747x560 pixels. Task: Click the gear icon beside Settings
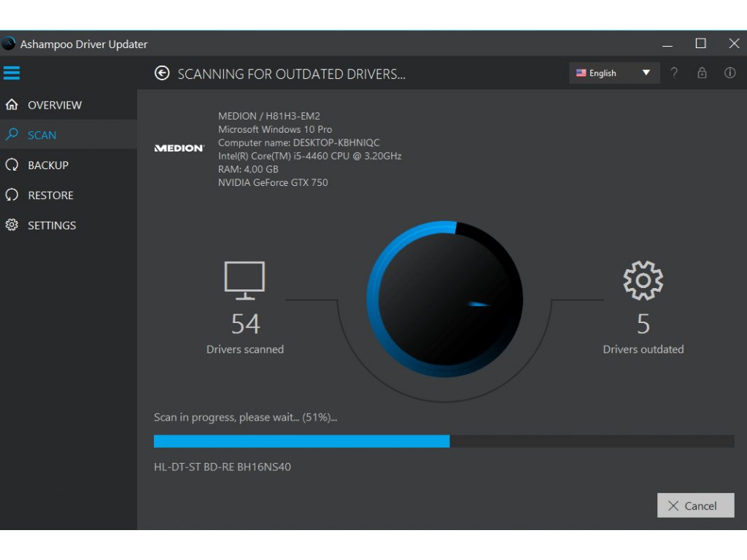point(12,225)
